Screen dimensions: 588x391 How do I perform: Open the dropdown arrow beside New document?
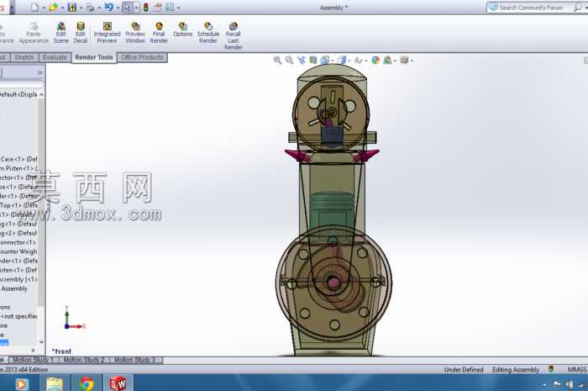coord(44,8)
